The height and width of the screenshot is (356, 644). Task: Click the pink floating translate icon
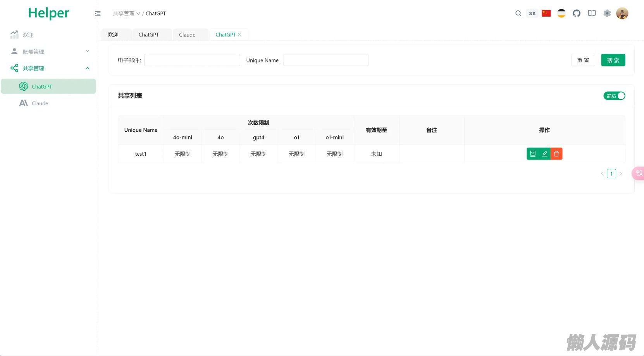[x=638, y=173]
